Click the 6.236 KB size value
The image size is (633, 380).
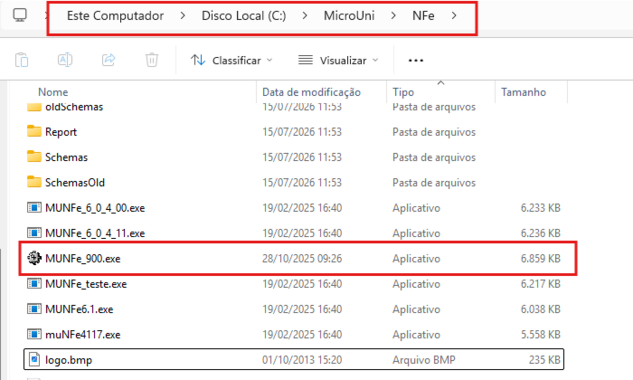coord(541,233)
